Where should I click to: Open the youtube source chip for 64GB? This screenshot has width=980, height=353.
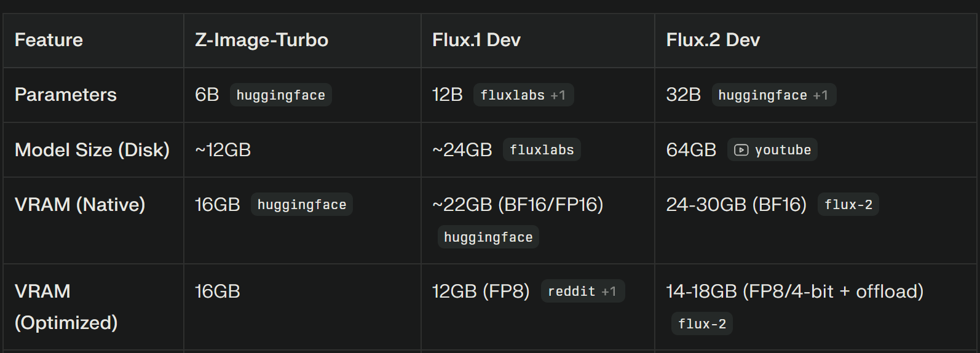pyautogui.click(x=772, y=149)
